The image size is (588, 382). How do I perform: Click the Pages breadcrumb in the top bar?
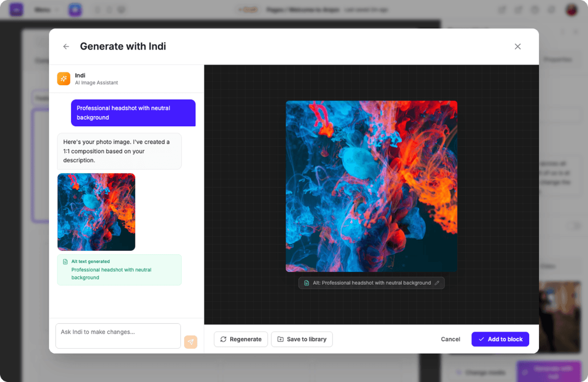275,9
